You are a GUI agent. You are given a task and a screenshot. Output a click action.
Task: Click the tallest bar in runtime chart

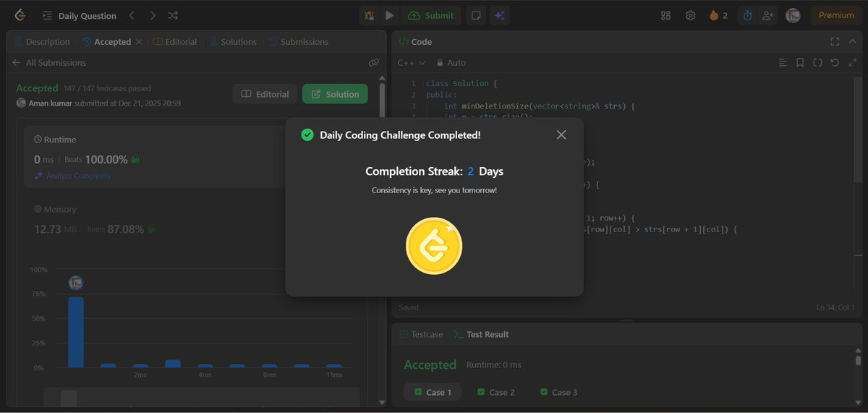[76, 332]
